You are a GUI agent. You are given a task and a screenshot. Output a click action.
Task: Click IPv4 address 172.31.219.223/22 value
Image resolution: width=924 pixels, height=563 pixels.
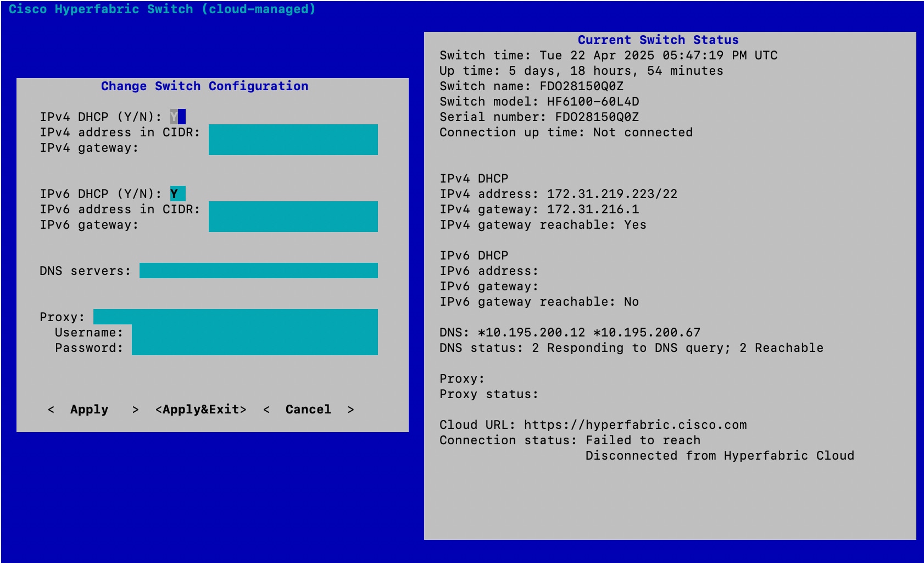pyautogui.click(x=612, y=194)
